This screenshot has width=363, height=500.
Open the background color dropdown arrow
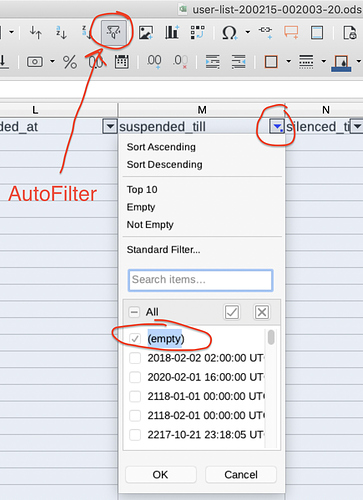tap(359, 62)
